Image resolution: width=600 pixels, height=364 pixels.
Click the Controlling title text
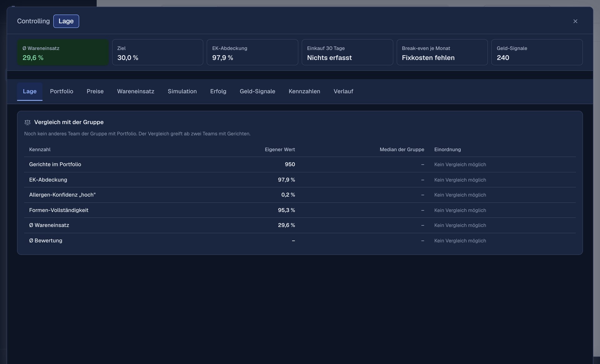point(33,21)
